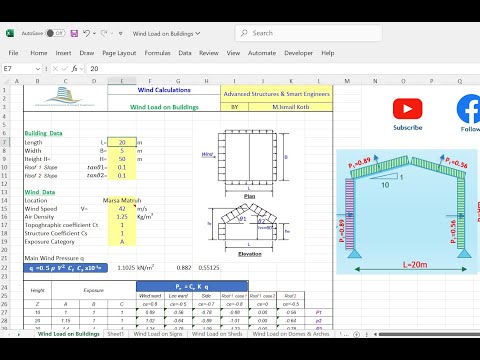The height and width of the screenshot is (360, 480).
Task: Select the Width cell with value 5
Action: pos(122,151)
